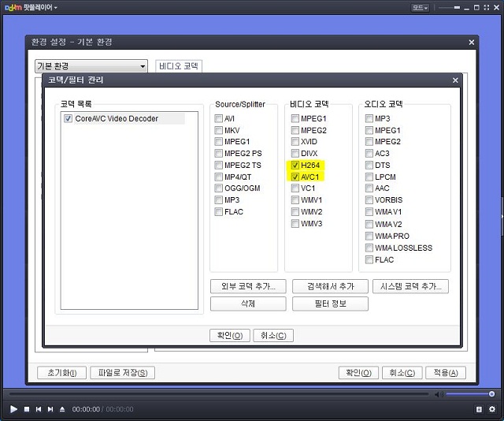Seek on the playback progress bar
This screenshot has height=421, width=504.
[x=219, y=394]
